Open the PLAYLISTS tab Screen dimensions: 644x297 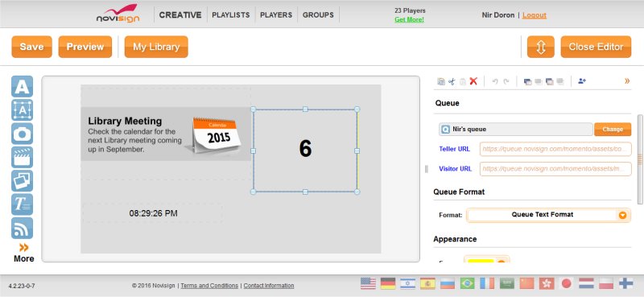coord(231,14)
